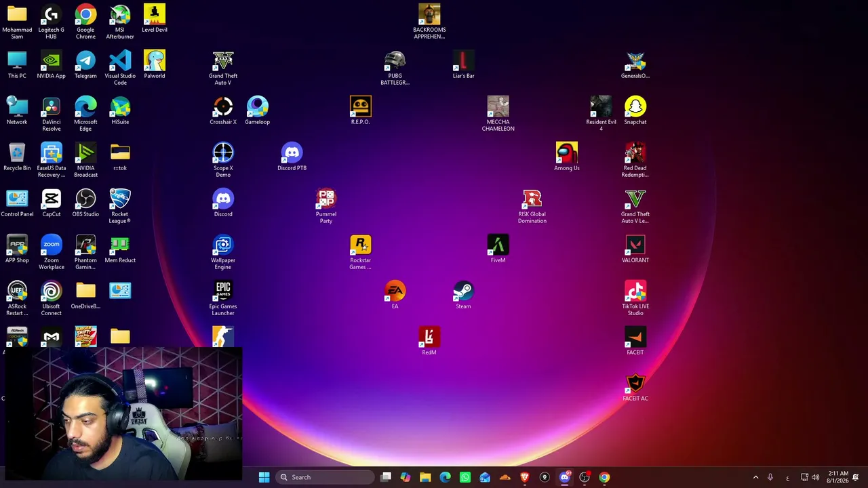Open the Windows Start menu
868x488 pixels.
264,477
